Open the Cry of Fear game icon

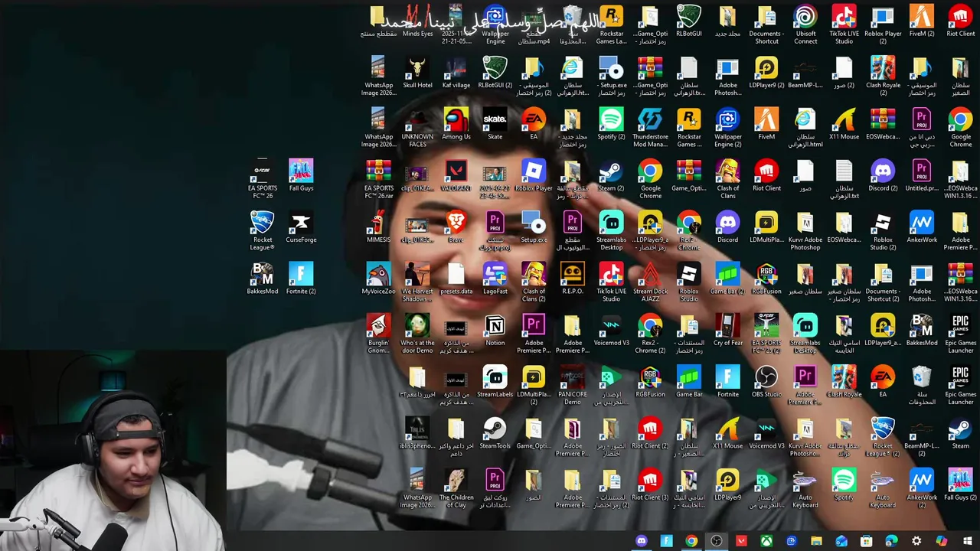(727, 330)
